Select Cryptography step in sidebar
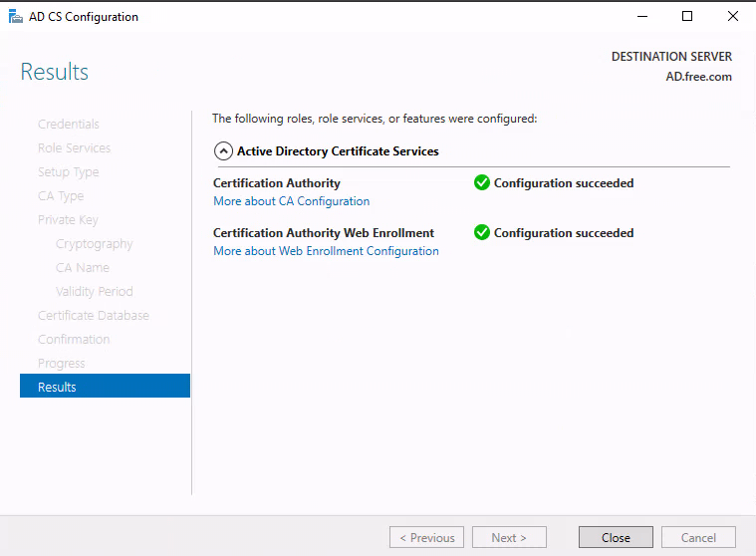Image resolution: width=756 pixels, height=556 pixels. click(94, 244)
